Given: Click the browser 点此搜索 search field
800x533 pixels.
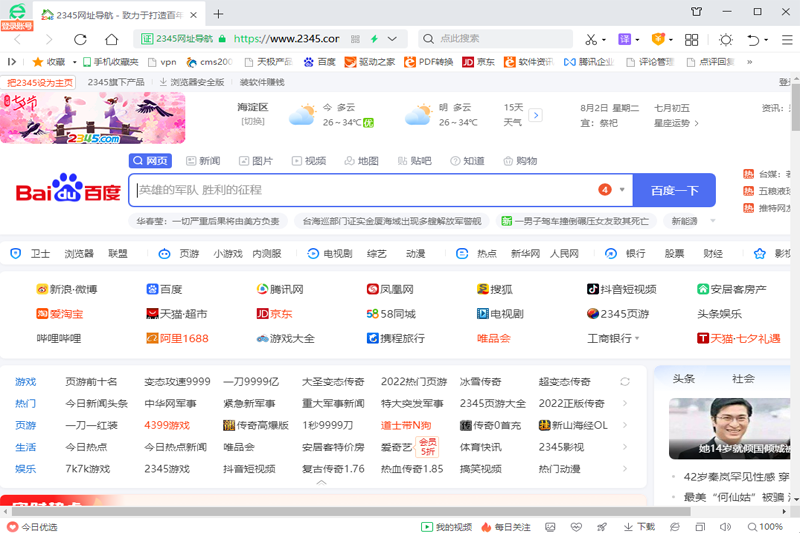Looking at the screenshot, I should pos(495,39).
